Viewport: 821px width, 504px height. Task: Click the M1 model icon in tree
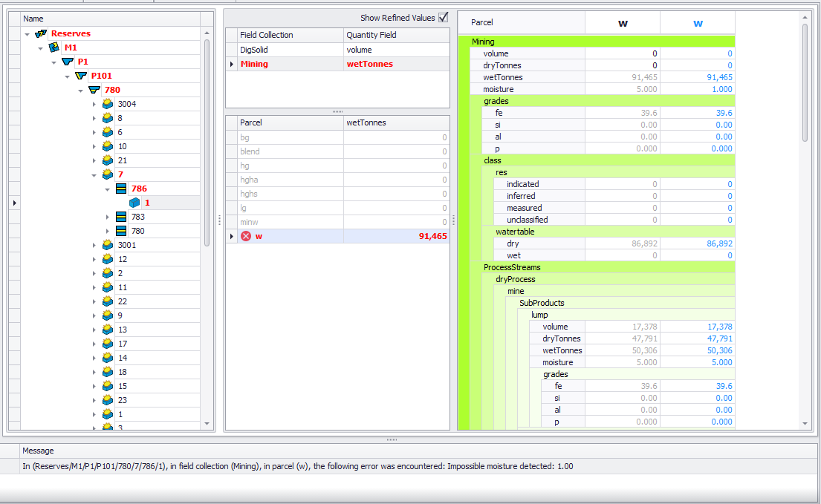[x=54, y=48]
